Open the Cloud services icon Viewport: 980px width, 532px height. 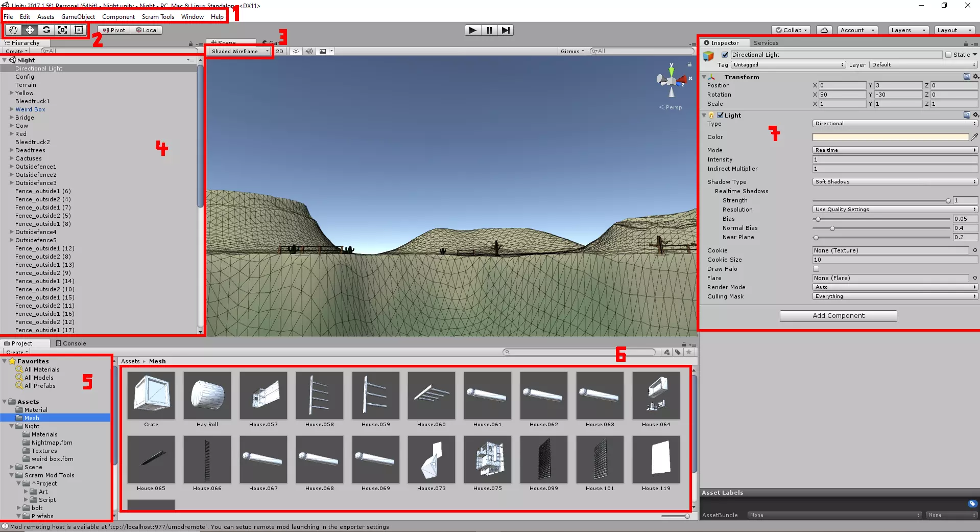[824, 30]
